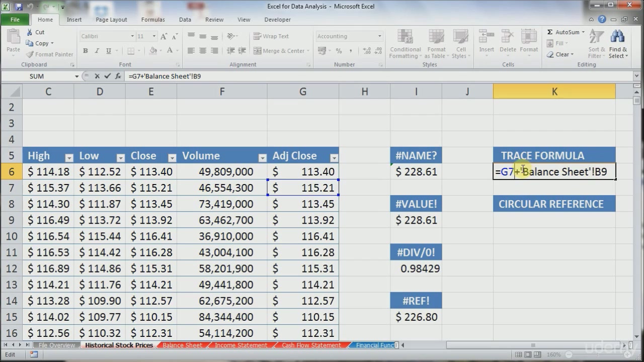Open the Income Statement worksheet tab
This screenshot has height=362, width=644.
(x=241, y=345)
